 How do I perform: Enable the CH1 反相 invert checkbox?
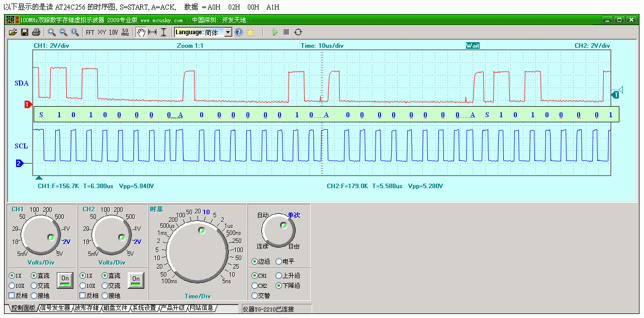pyautogui.click(x=12, y=296)
